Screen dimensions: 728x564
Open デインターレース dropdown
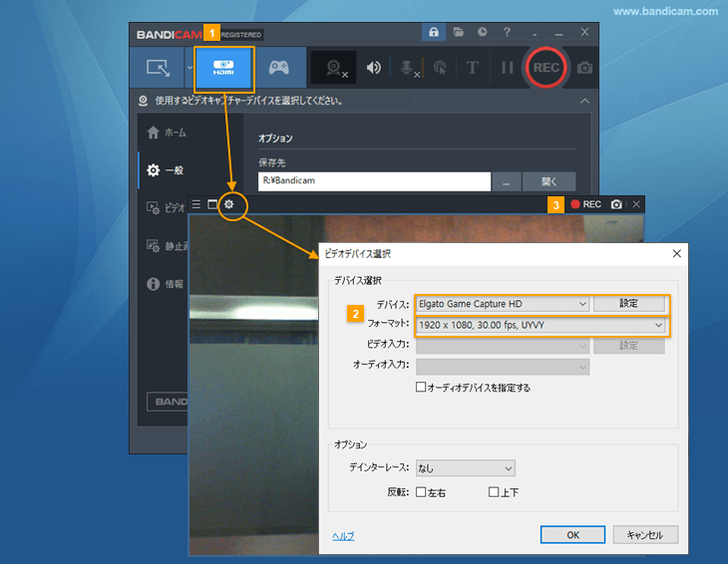click(x=465, y=468)
